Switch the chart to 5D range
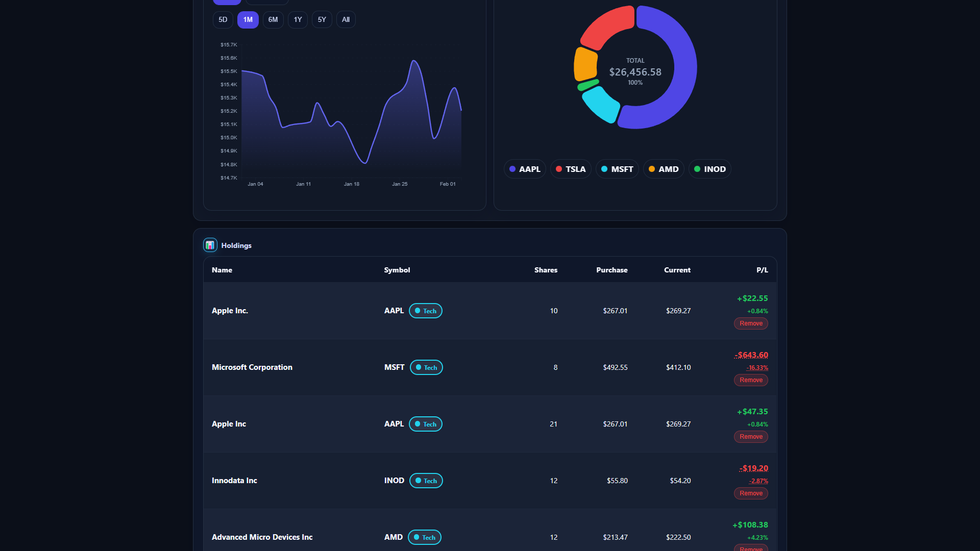This screenshot has width=980, height=551. click(x=223, y=19)
